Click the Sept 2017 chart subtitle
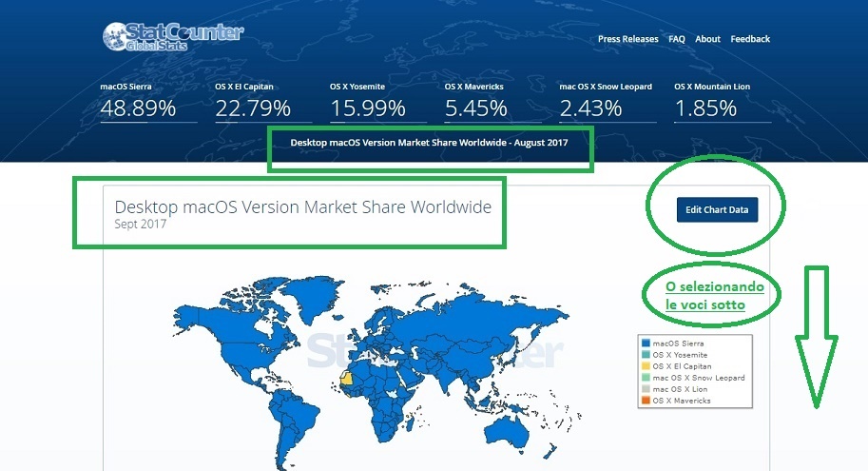The height and width of the screenshot is (471, 868). (140, 224)
